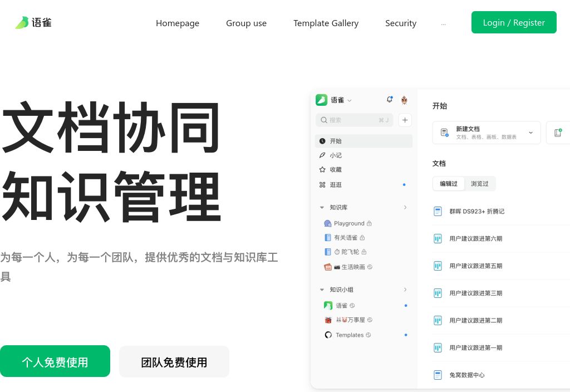Click the notification bell icon

[x=389, y=100]
